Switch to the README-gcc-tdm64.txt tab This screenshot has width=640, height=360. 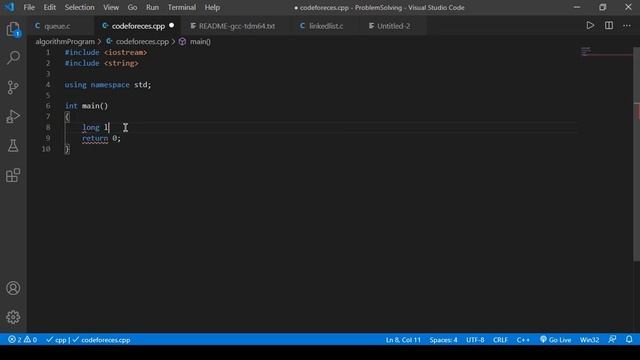pos(237,26)
